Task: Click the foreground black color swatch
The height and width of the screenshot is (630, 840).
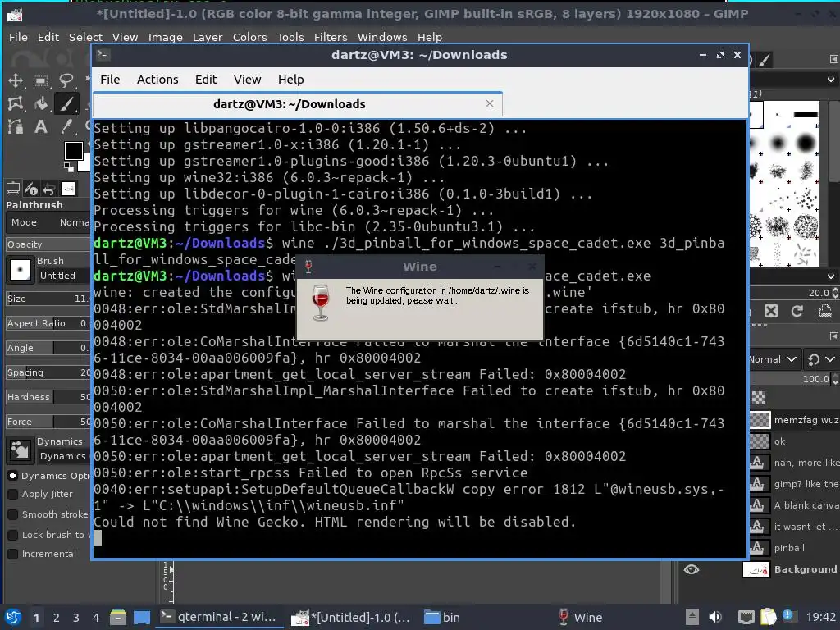Action: pos(73,151)
